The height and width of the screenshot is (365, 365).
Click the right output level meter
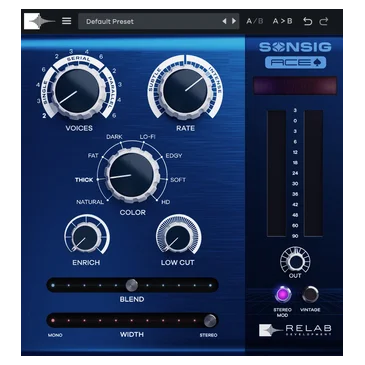[x=314, y=173]
